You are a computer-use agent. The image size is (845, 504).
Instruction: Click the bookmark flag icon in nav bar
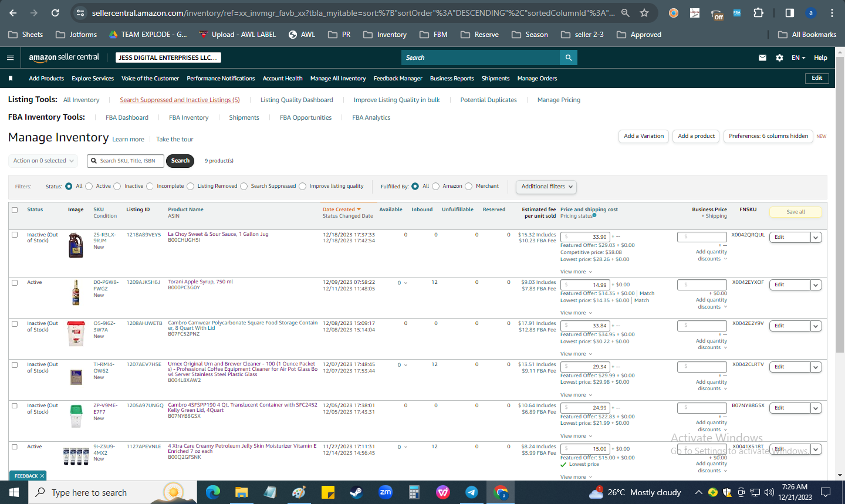[x=11, y=78]
